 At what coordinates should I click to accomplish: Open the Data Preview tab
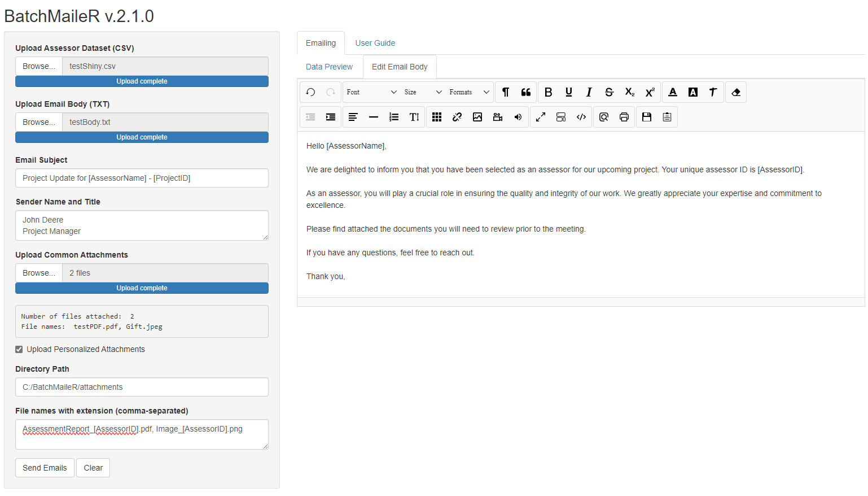tap(329, 67)
